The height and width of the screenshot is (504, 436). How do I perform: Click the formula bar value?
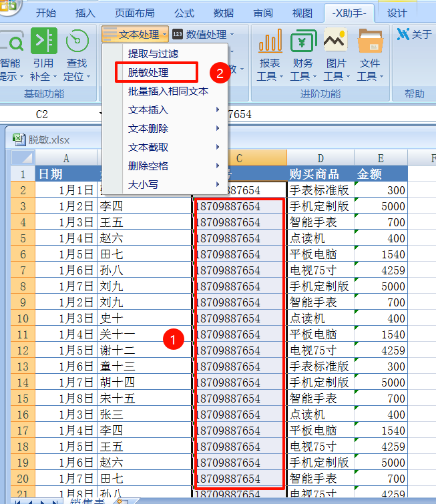[240, 114]
